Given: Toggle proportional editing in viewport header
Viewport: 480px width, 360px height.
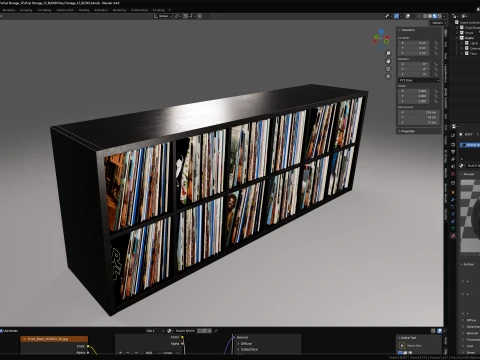Looking at the screenshot, I should [x=199, y=16].
